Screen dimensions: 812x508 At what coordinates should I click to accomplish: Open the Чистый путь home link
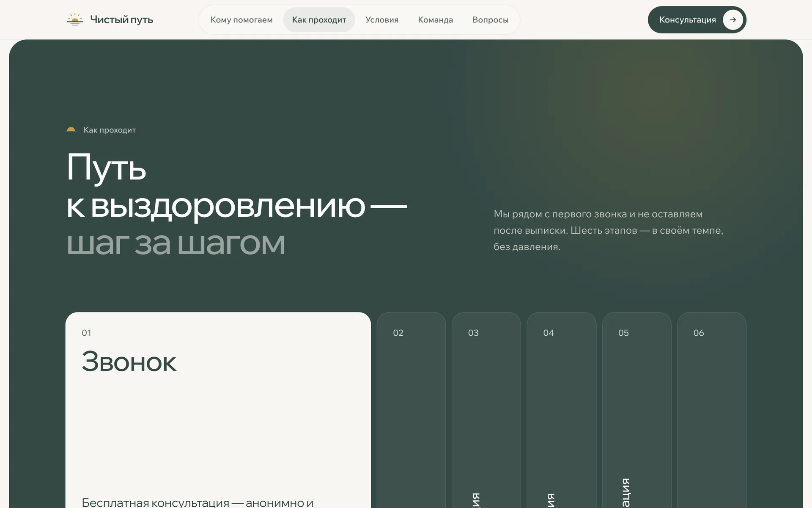pos(110,19)
